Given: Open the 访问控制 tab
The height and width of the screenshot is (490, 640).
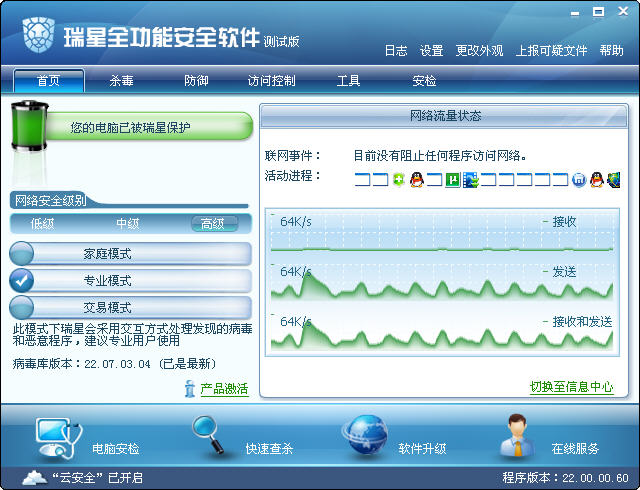Looking at the screenshot, I should [x=271, y=80].
